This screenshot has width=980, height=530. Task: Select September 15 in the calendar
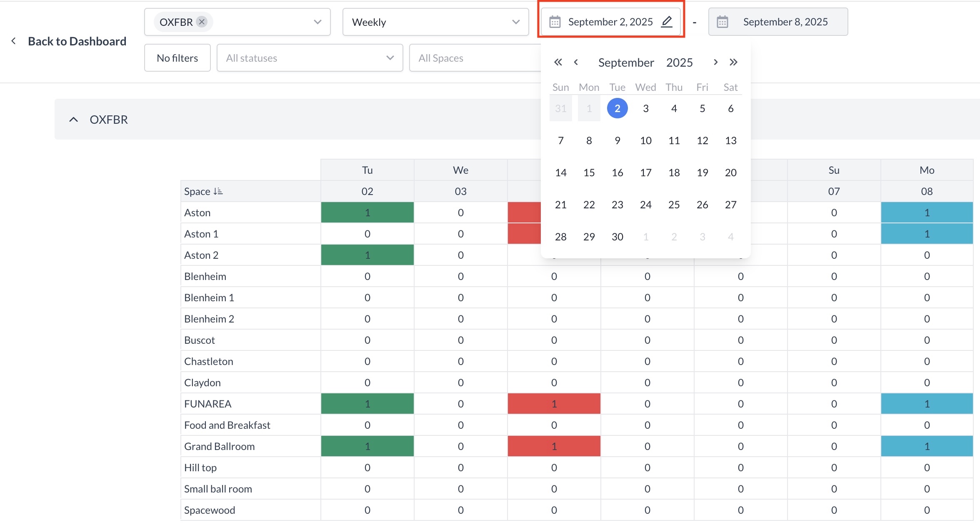(x=589, y=172)
